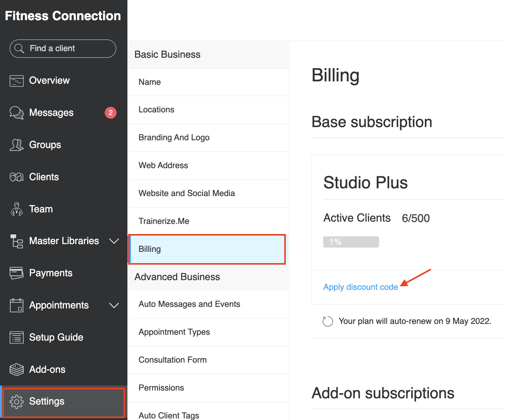Open Web Address settings
505x420 pixels.
pyautogui.click(x=208, y=165)
